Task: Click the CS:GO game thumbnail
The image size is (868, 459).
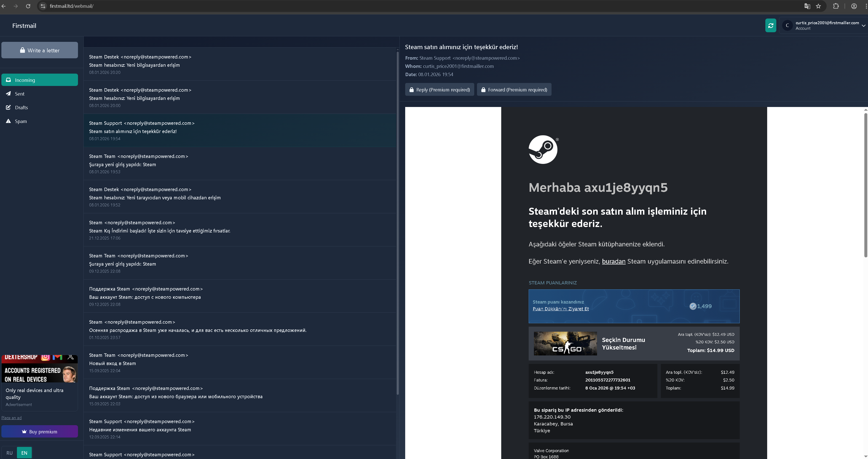Action: (565, 344)
